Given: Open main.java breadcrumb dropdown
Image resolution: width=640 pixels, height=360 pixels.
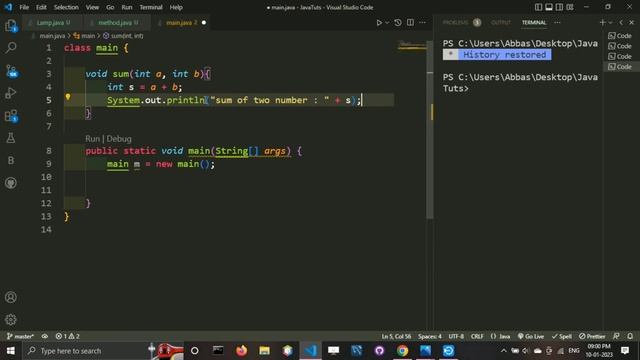Looking at the screenshot, I should pos(52,36).
